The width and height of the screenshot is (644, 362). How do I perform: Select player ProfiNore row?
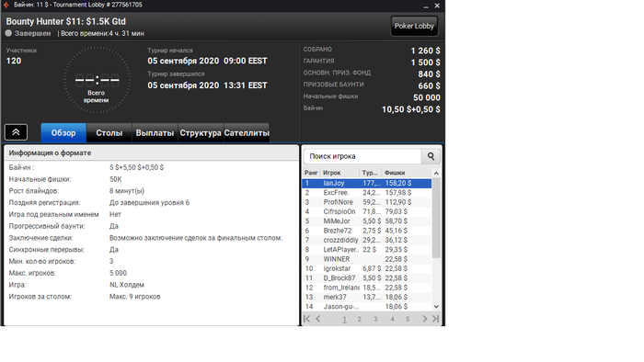click(367, 202)
